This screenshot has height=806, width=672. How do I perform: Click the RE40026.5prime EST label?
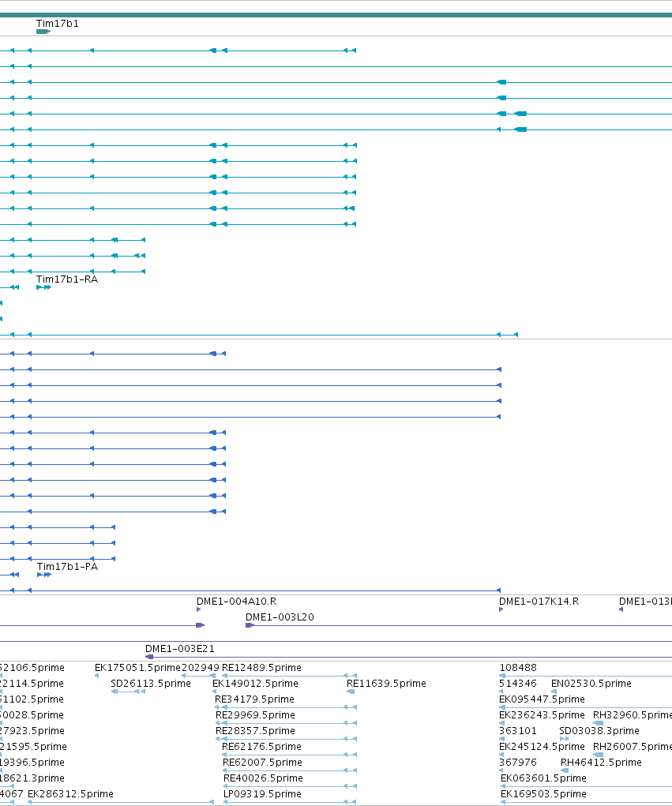(x=263, y=778)
